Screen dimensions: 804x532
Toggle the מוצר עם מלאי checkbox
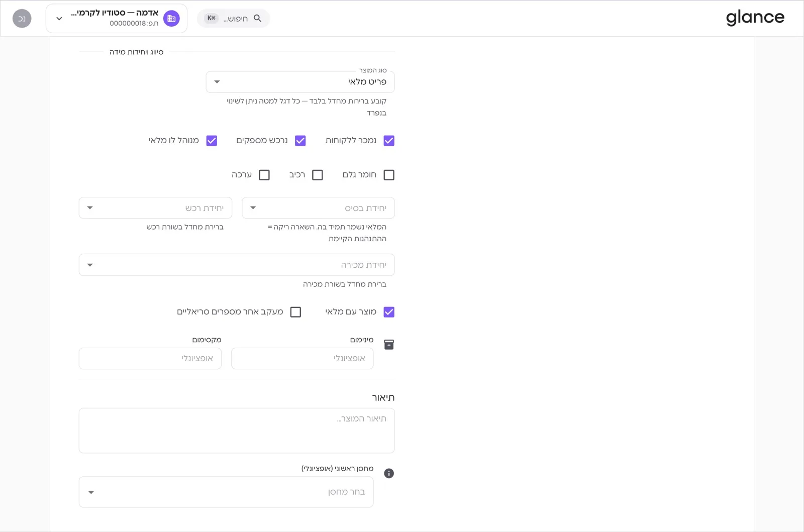[389, 312]
